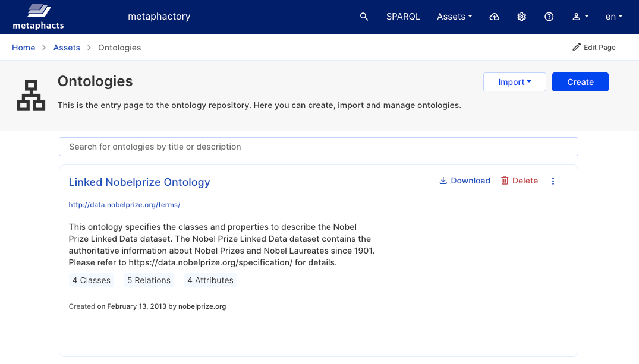Open the three-dot menu on the ontology card
This screenshot has width=639, height=364.
[553, 181]
